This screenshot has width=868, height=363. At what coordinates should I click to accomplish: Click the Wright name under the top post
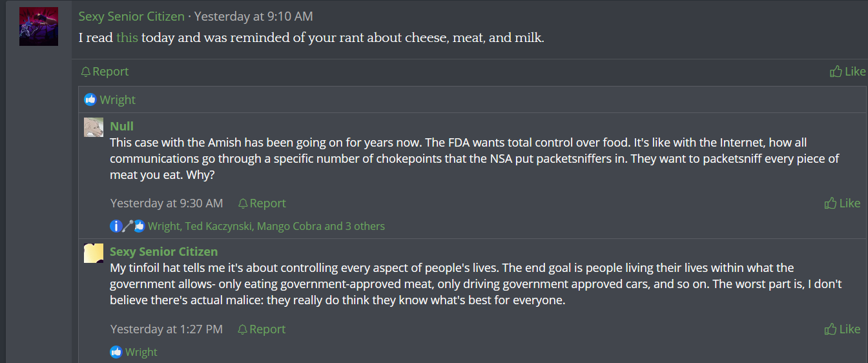click(118, 99)
